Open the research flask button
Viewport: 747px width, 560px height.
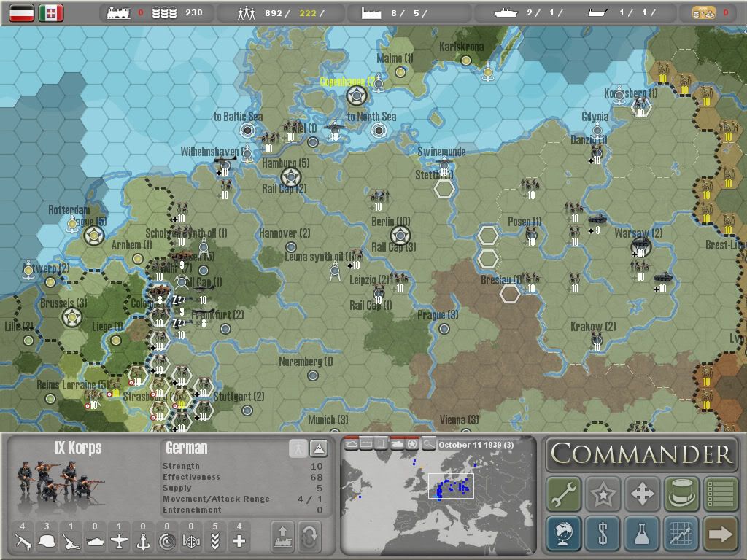(x=642, y=533)
